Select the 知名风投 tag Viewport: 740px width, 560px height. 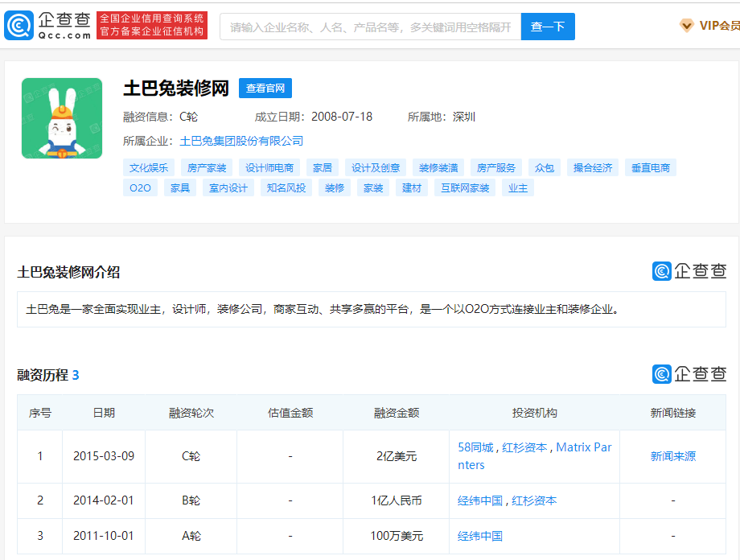(286, 188)
